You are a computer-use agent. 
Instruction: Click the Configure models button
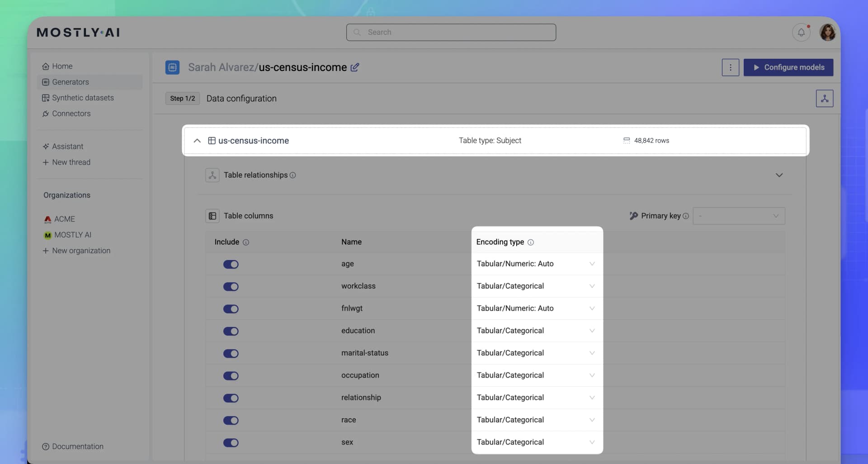[x=788, y=67]
